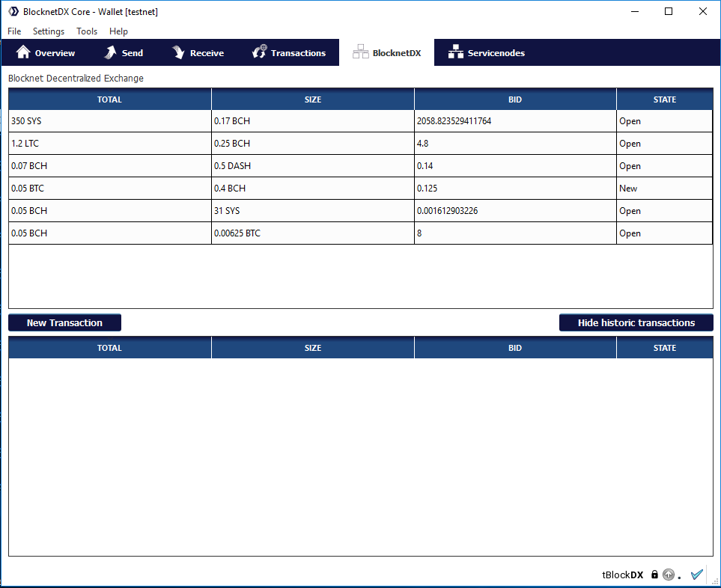Maximize the wallet window

point(669,11)
